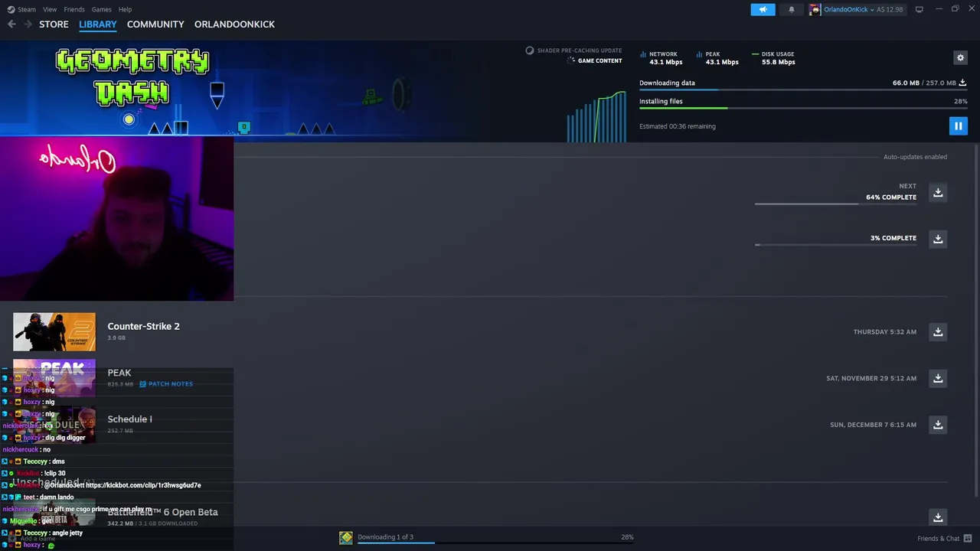The height and width of the screenshot is (551, 980).
Task: Enter Big Picture mode via monitor icon
Action: click(x=919, y=9)
